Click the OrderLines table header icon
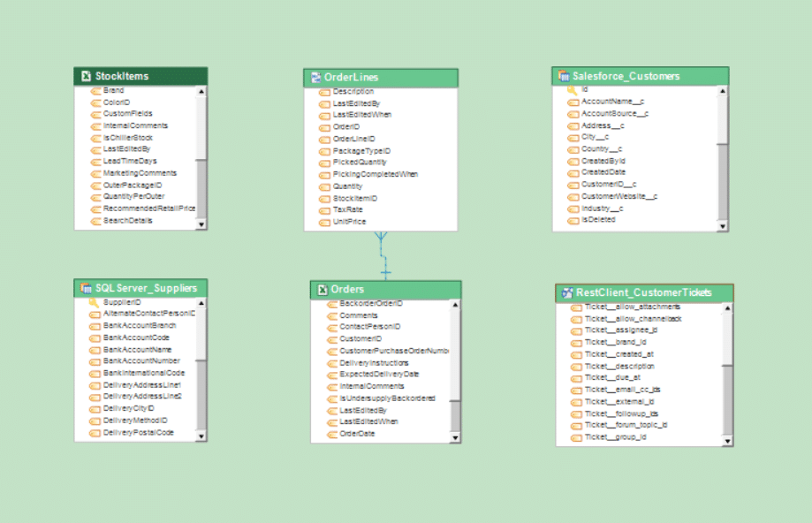 pos(315,78)
